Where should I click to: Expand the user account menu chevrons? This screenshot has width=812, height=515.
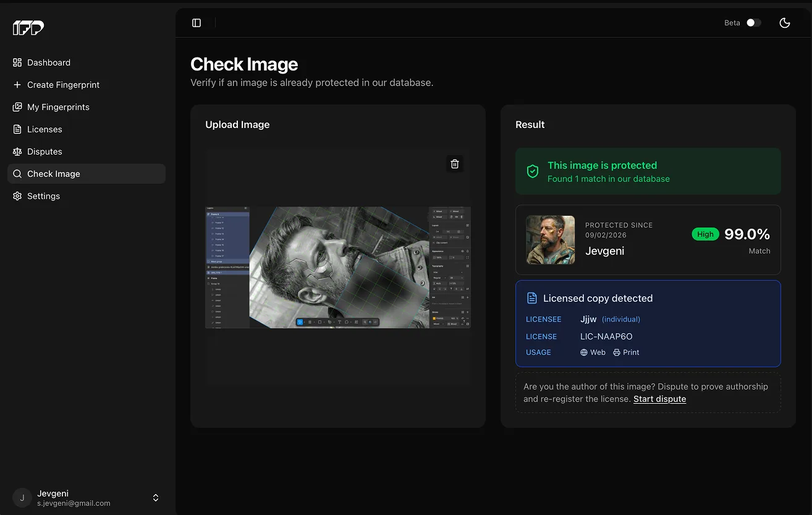[156, 498]
